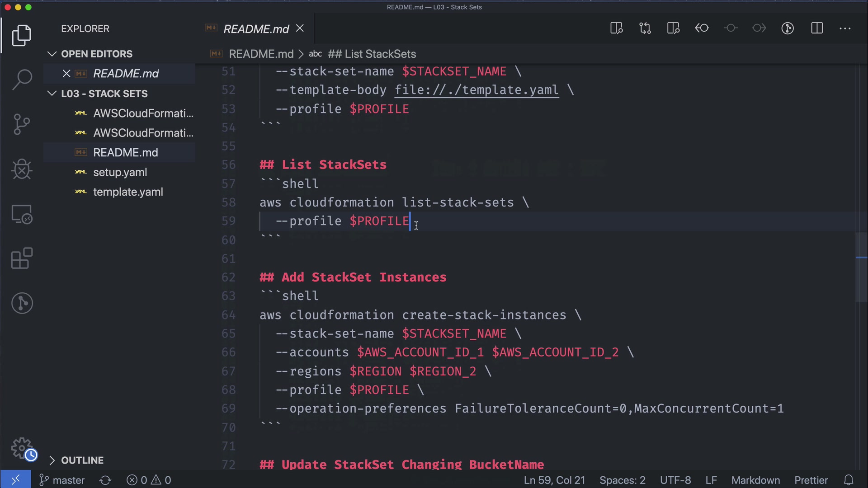Click the Open Preview to the Side icon
Screen dimensions: 868x488
pyautogui.click(x=616, y=28)
